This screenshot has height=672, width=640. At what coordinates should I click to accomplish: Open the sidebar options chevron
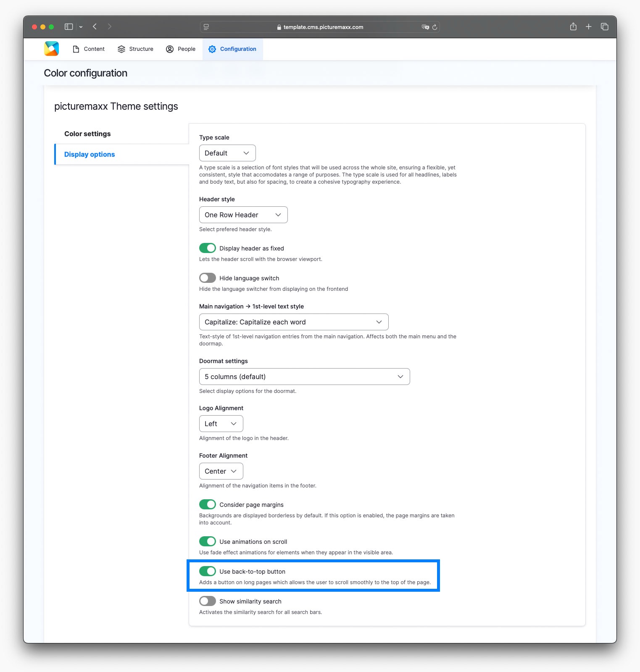(81, 27)
